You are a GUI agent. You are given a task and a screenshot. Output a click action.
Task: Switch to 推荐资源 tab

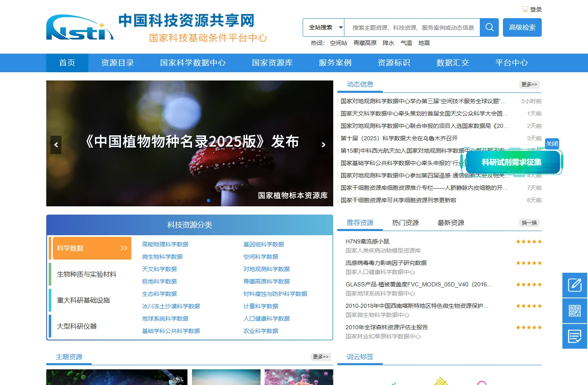point(360,223)
